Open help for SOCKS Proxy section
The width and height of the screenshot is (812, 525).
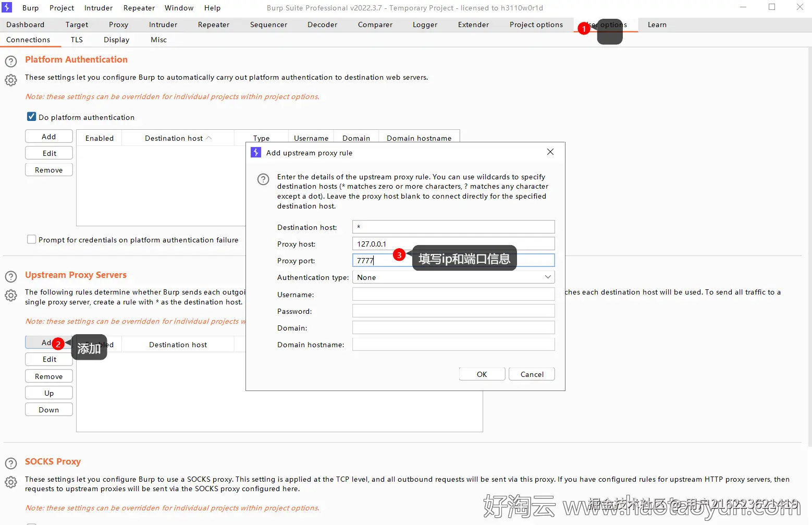point(11,463)
